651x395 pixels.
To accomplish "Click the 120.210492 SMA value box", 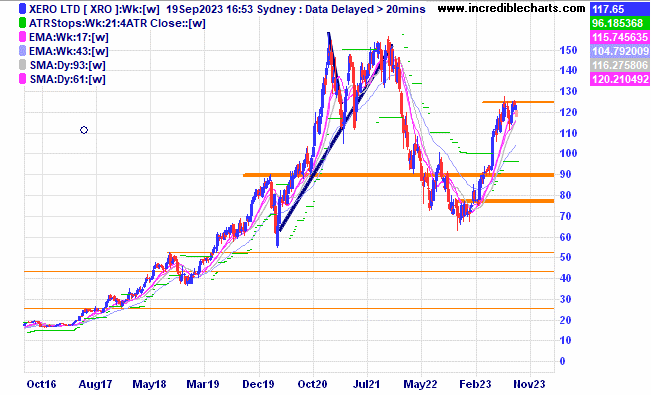I will pyautogui.click(x=620, y=79).
